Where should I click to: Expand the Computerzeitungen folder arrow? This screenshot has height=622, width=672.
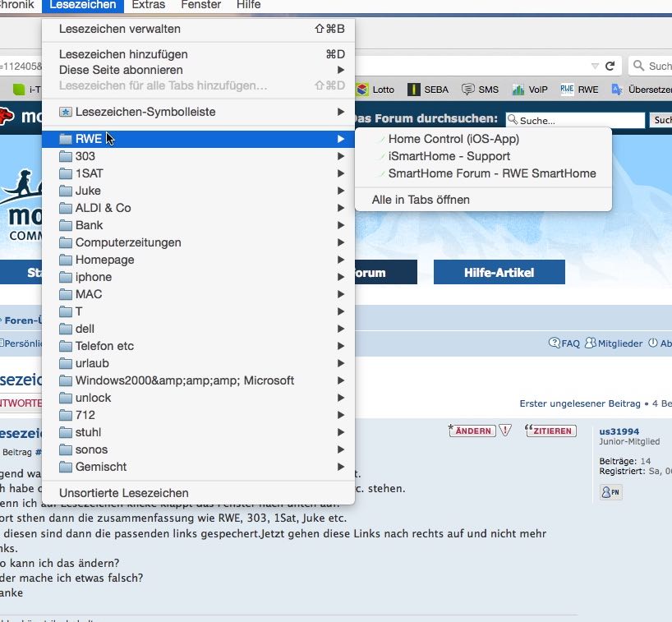point(341,242)
